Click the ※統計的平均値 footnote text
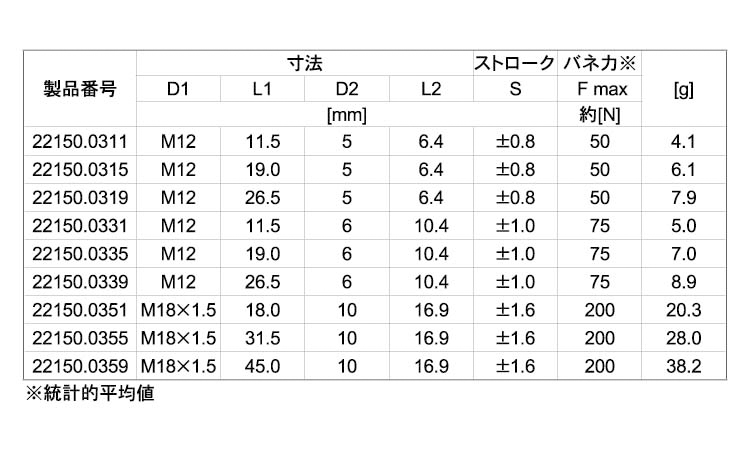Image resolution: width=750 pixels, height=450 pixels. point(89,393)
